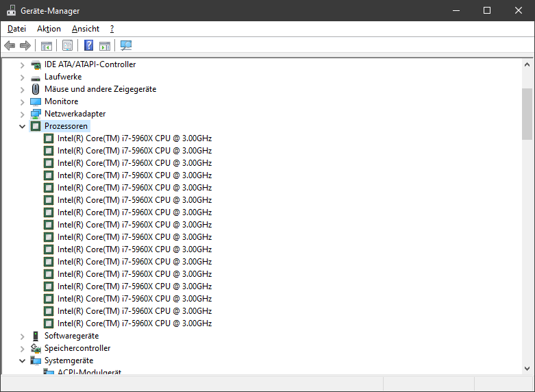
Task: Open Properties via the toolbar sheet icon
Action: tap(68, 45)
